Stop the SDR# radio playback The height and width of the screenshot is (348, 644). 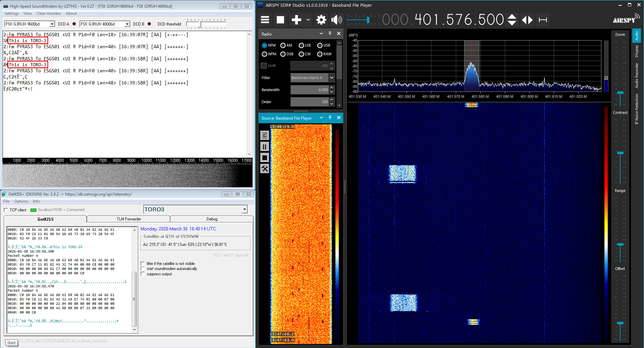tap(280, 20)
